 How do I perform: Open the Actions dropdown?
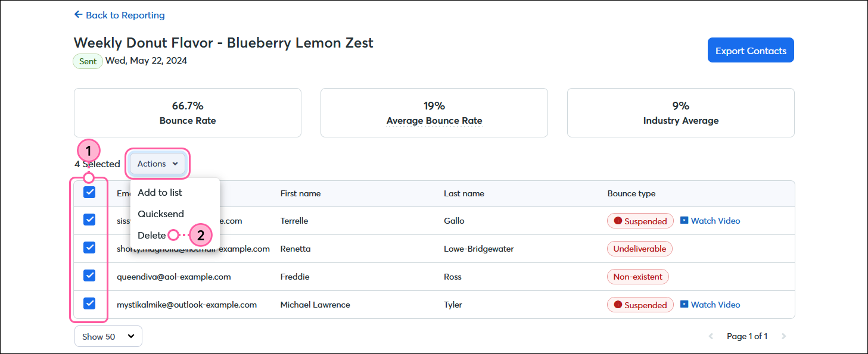click(157, 164)
